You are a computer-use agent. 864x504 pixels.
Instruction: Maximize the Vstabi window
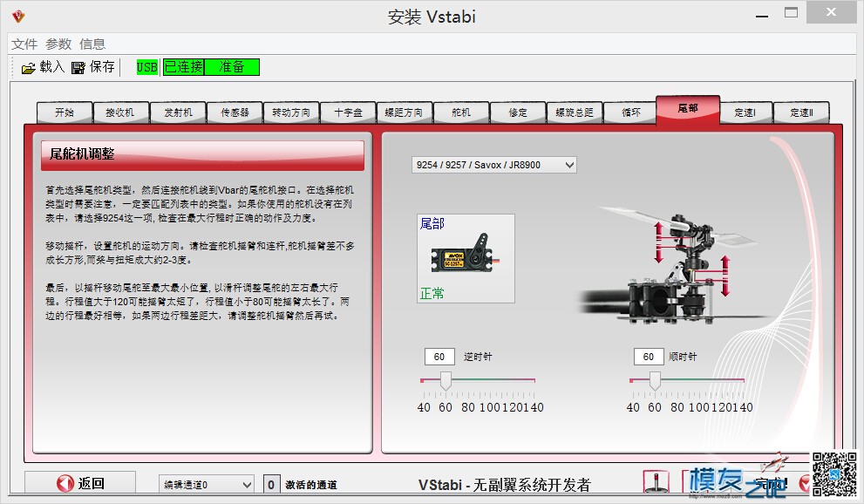[792, 13]
